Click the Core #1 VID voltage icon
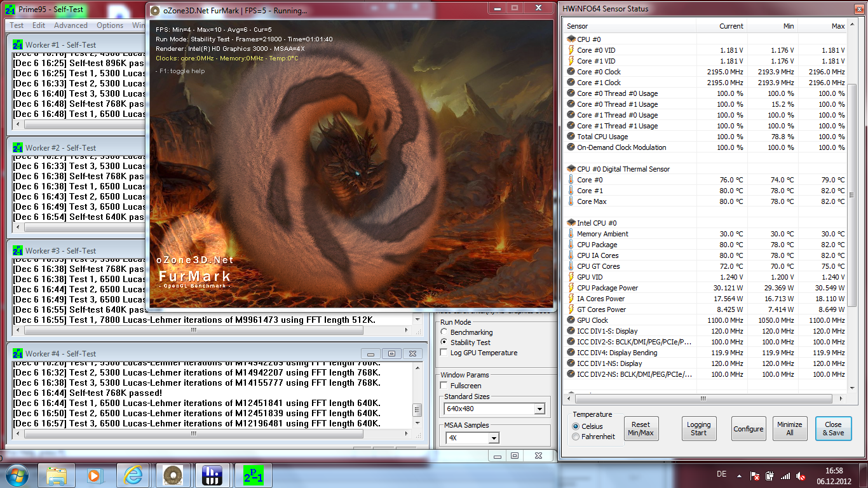Screen dimensions: 868x488 coord(571,61)
